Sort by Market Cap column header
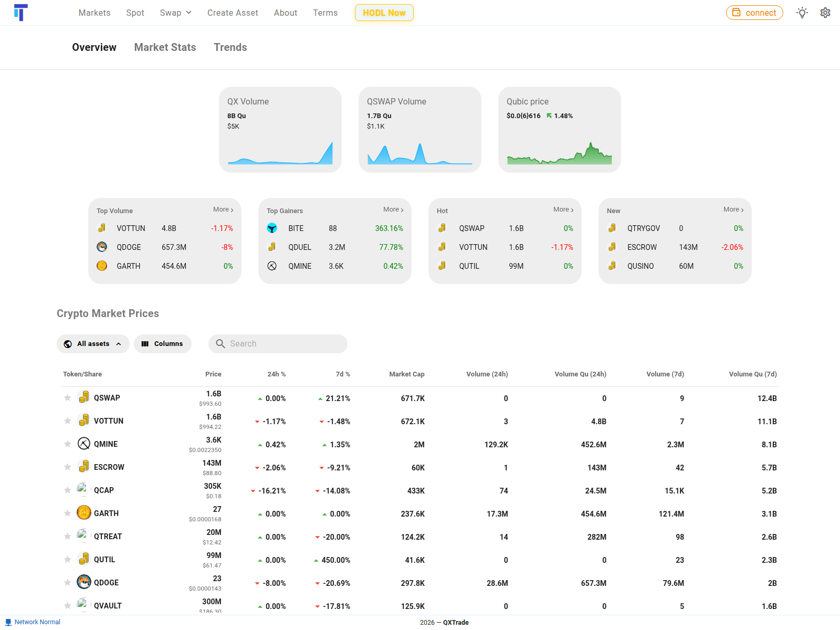The height and width of the screenshot is (630, 840). 407,374
